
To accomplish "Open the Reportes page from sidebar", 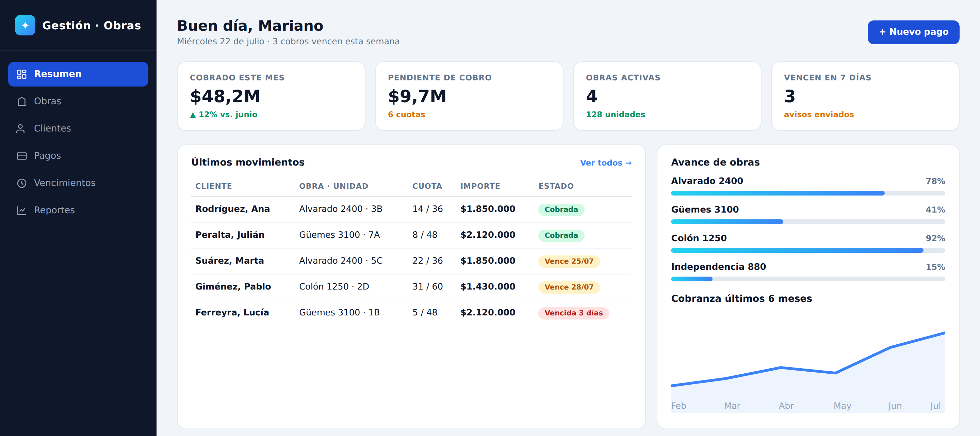I will pyautogui.click(x=78, y=210).
